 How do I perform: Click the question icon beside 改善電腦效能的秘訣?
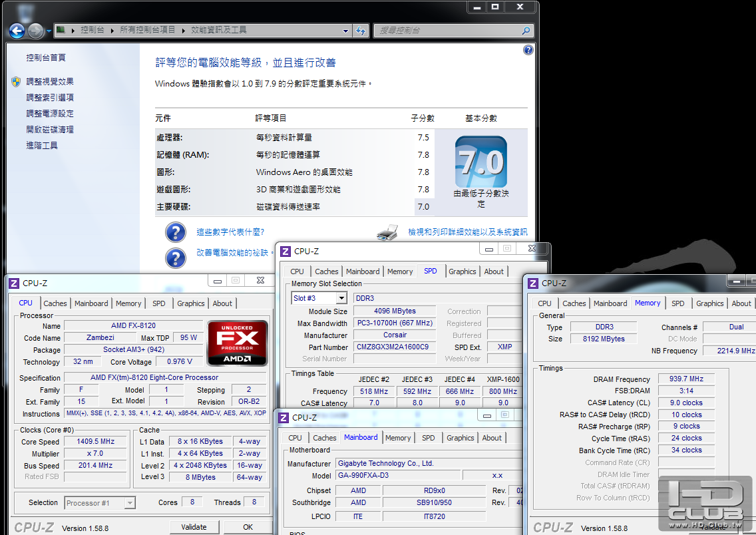point(176,258)
